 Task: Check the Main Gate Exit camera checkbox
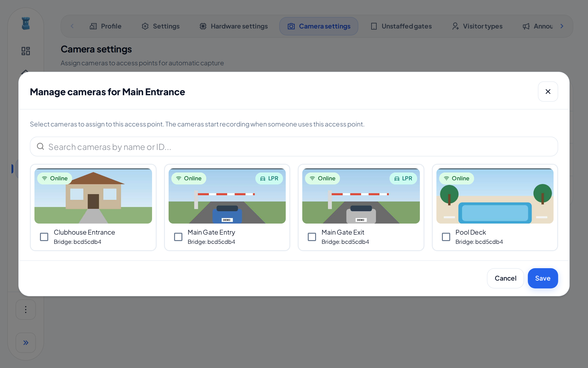(x=312, y=237)
